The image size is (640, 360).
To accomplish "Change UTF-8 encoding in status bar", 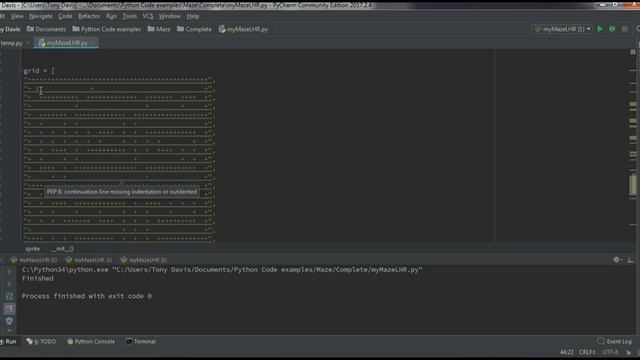I will (610, 352).
